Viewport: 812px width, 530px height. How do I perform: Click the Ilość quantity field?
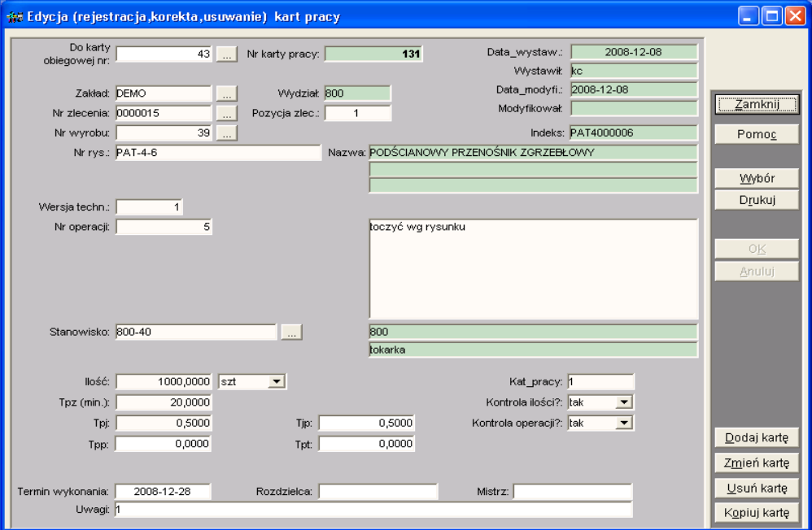tap(164, 382)
